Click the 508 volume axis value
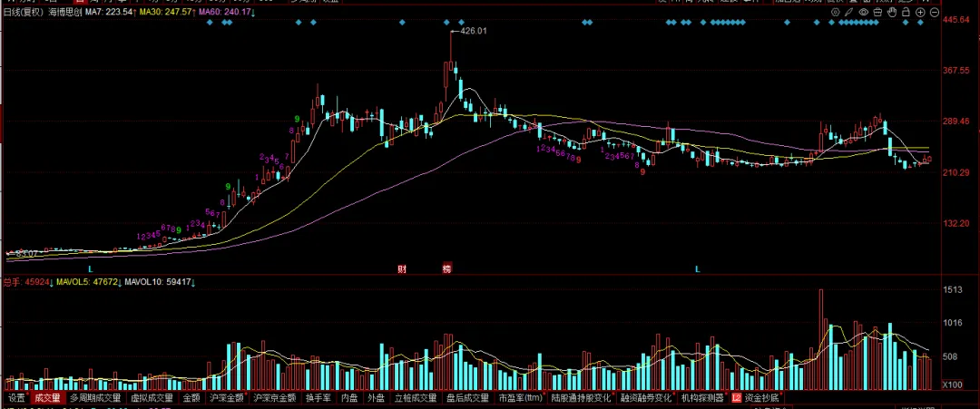This screenshot has height=409, width=980. (950, 357)
